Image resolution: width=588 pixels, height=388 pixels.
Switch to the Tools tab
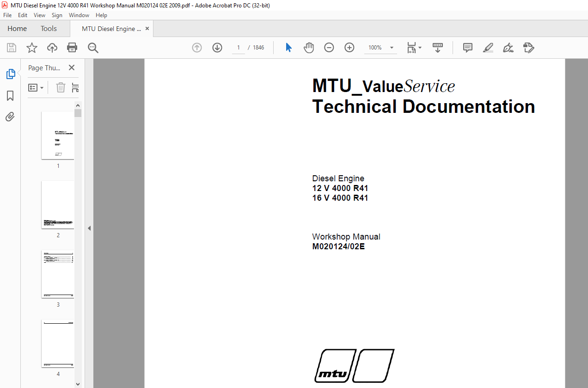click(x=49, y=29)
